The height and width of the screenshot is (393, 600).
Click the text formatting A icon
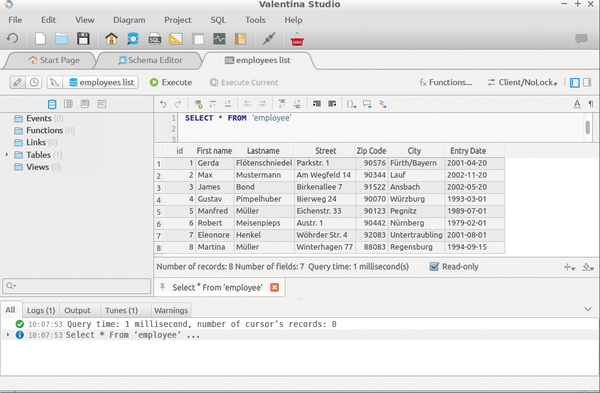(x=577, y=104)
